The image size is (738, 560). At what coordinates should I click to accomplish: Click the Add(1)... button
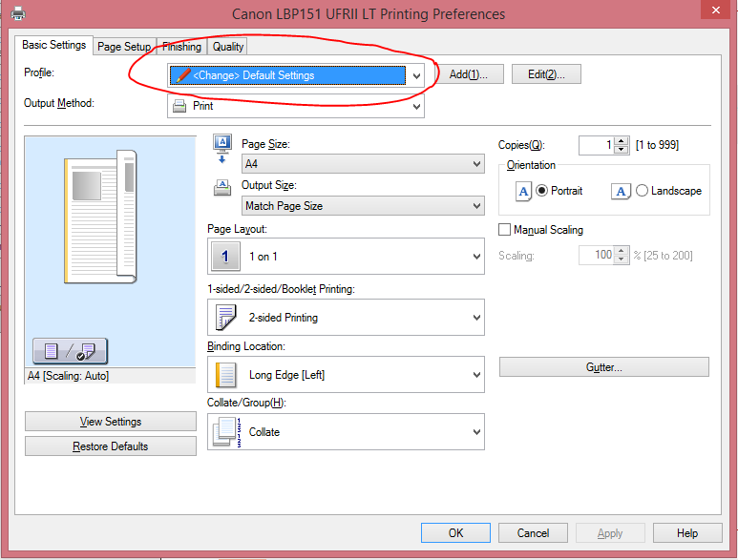pyautogui.click(x=469, y=74)
